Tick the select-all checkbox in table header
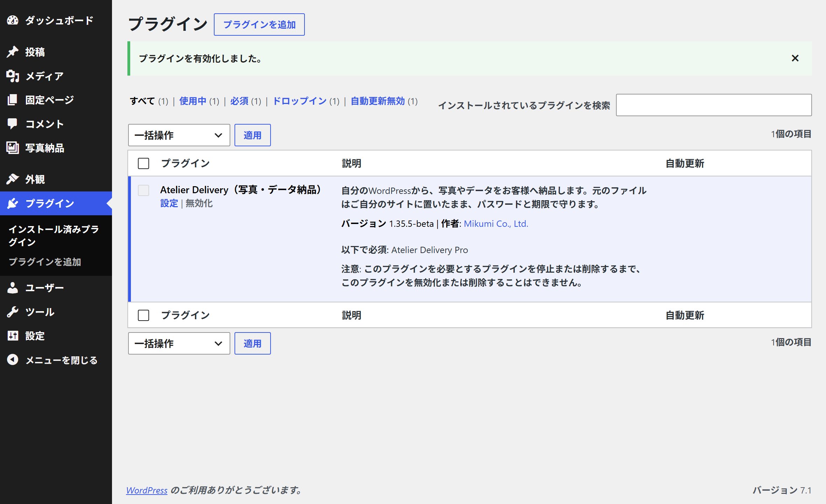 [143, 163]
